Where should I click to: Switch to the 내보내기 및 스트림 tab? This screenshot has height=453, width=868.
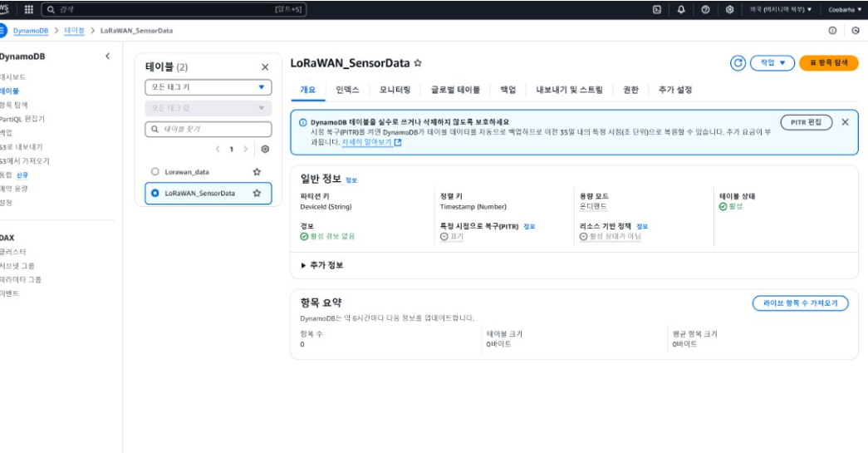[569, 90]
